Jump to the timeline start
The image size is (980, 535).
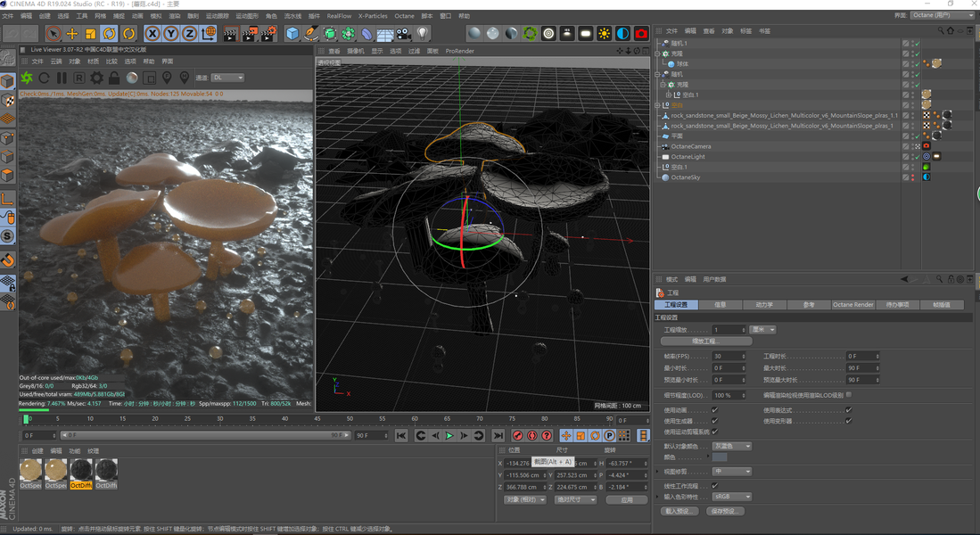402,436
